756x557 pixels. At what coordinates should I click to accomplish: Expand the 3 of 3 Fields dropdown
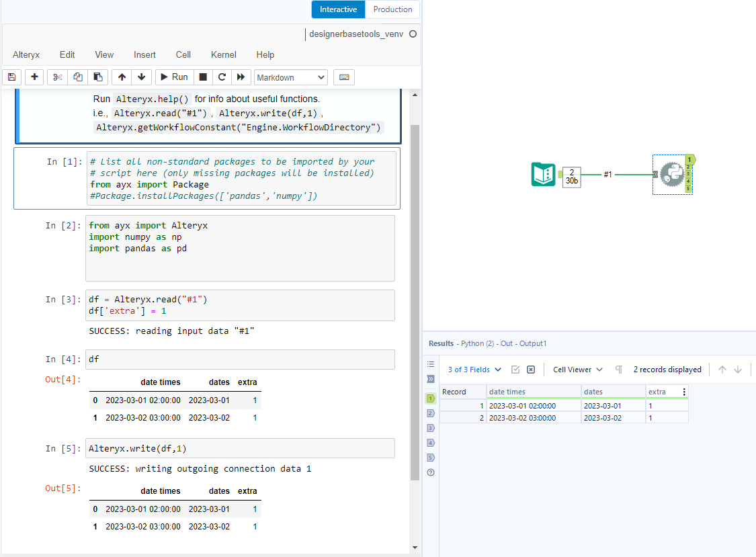pyautogui.click(x=474, y=370)
